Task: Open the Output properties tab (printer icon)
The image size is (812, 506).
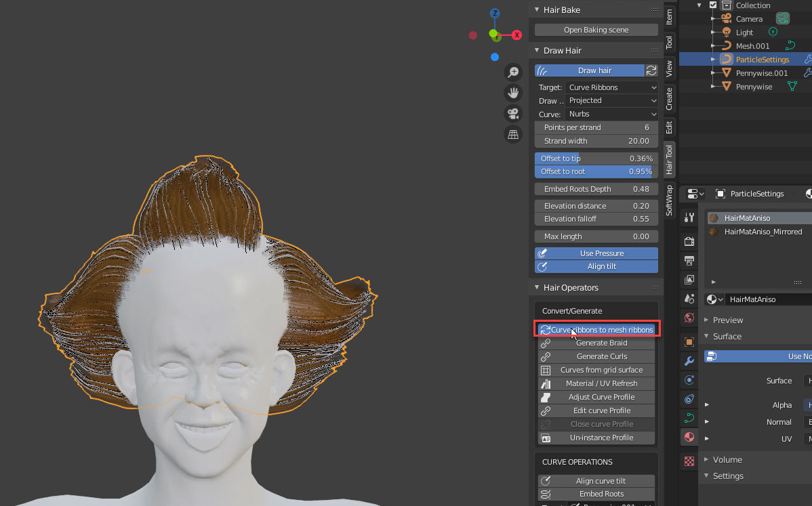Action: pos(689,260)
